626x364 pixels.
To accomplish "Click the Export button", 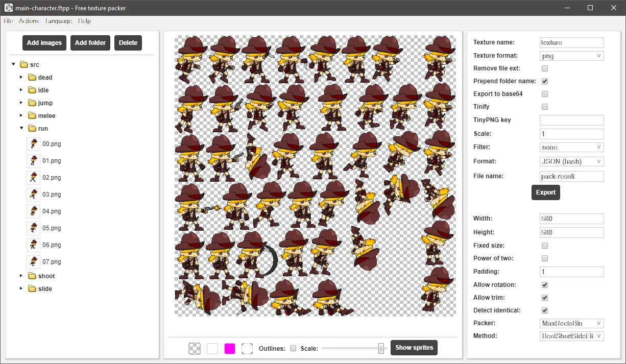I will pos(546,192).
